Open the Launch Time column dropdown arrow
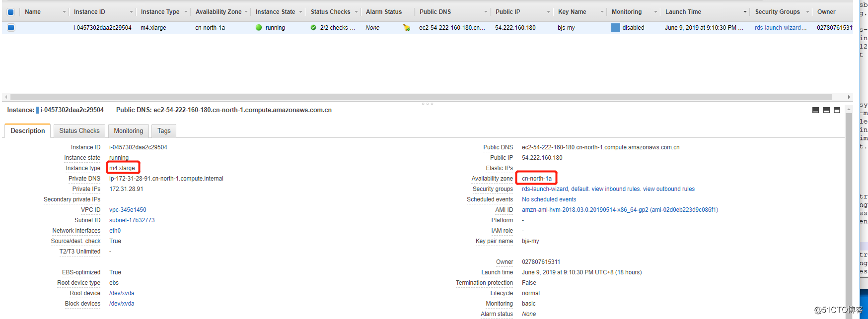Viewport: 868px width, 319px height. (x=745, y=12)
